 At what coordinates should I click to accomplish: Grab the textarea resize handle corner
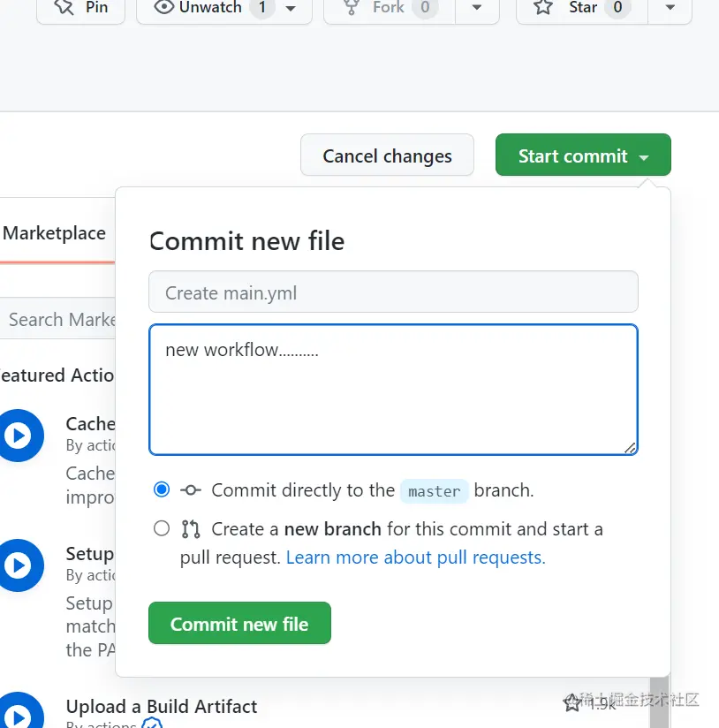(630, 448)
